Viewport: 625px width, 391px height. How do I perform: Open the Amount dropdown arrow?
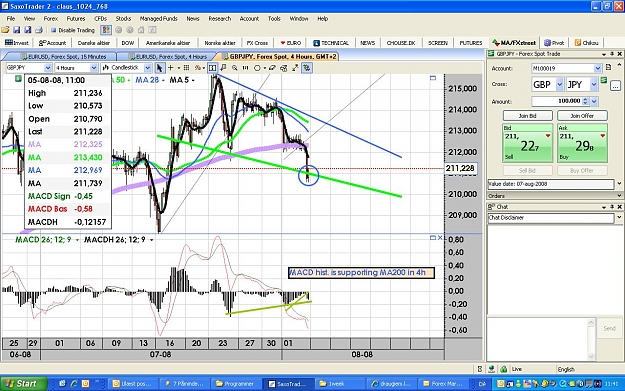coord(594,101)
